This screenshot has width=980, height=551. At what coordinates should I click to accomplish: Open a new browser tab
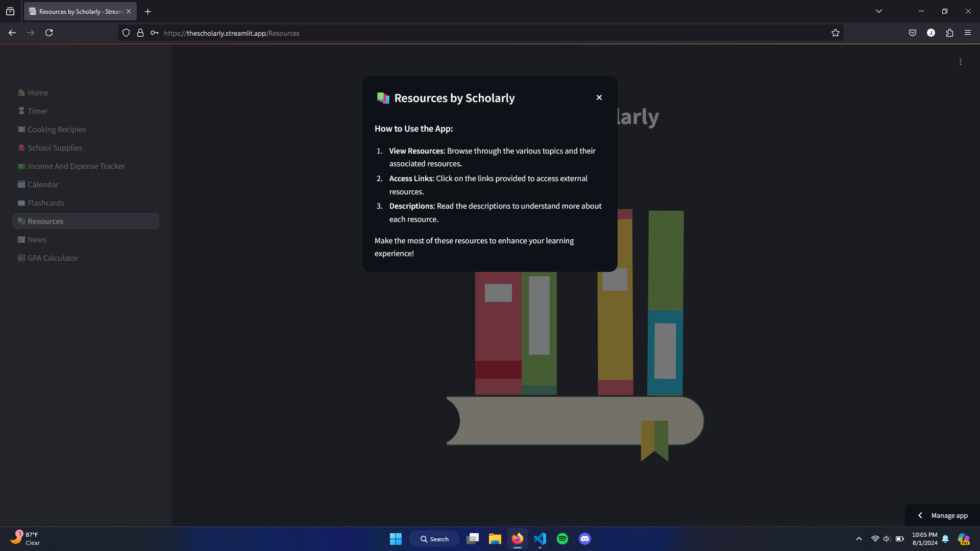148,11
